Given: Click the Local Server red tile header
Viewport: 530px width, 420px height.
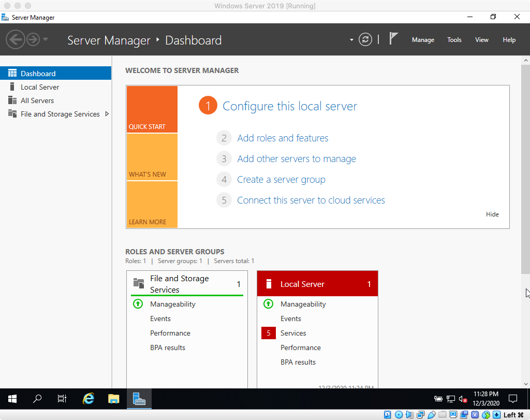Looking at the screenshot, I should coord(317,284).
